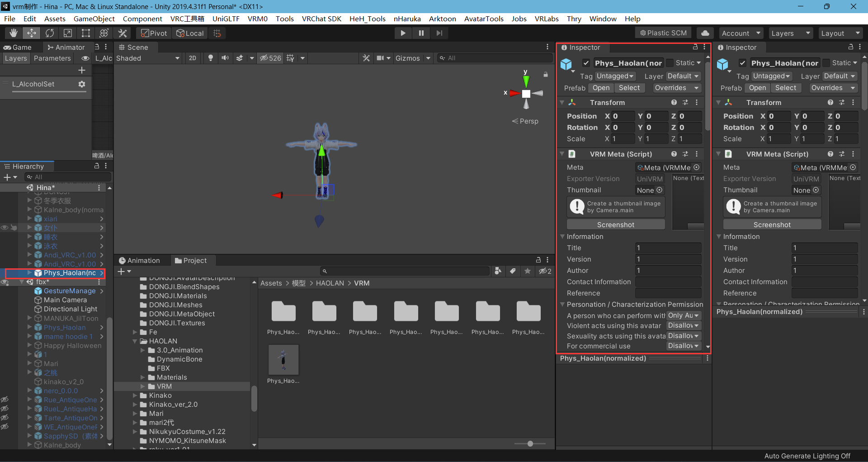The image size is (868, 462).
Task: Open Violent acts permission dropdown
Action: (x=684, y=325)
